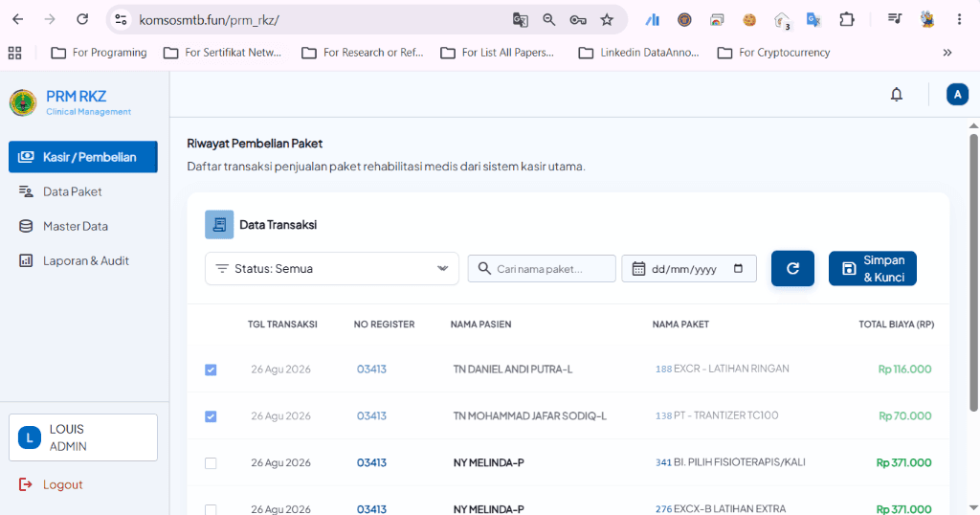Viewport: 980px width, 515px height.
Task: Uncheck the TN MOHAMMAD JAFAR SODIQ-L row checkbox
Action: [211, 416]
